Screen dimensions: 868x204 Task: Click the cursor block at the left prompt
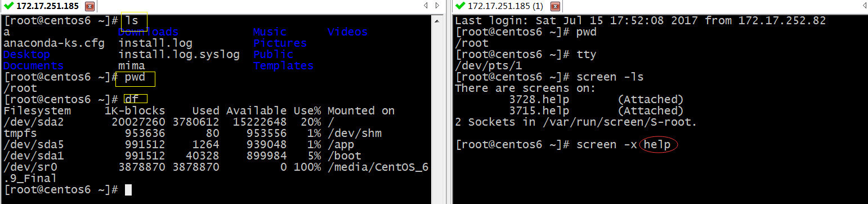coord(128,190)
